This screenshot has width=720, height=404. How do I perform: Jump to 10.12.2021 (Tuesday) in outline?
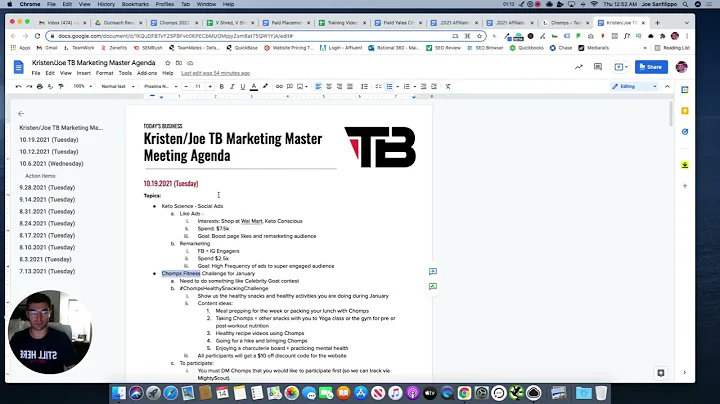[x=49, y=152]
